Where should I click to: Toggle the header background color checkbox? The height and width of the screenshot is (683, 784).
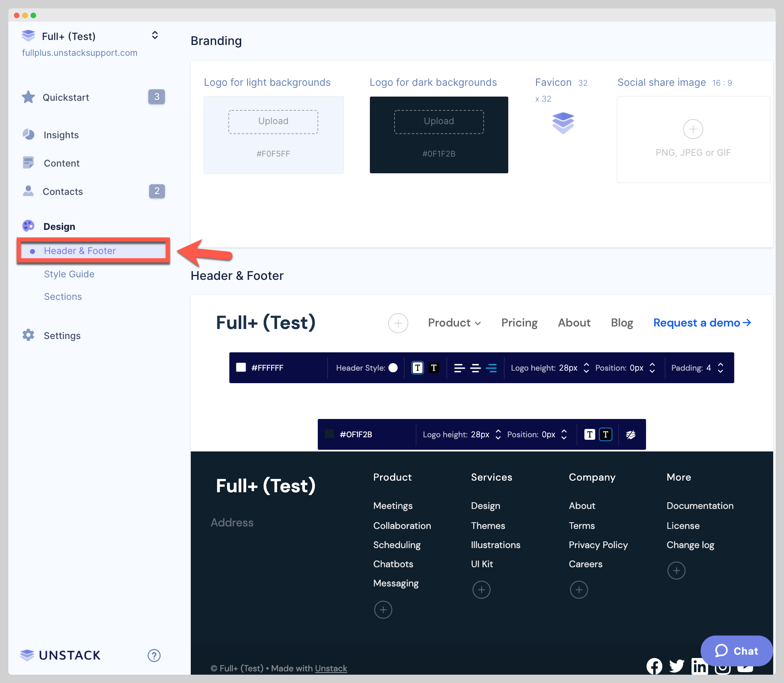(x=241, y=367)
